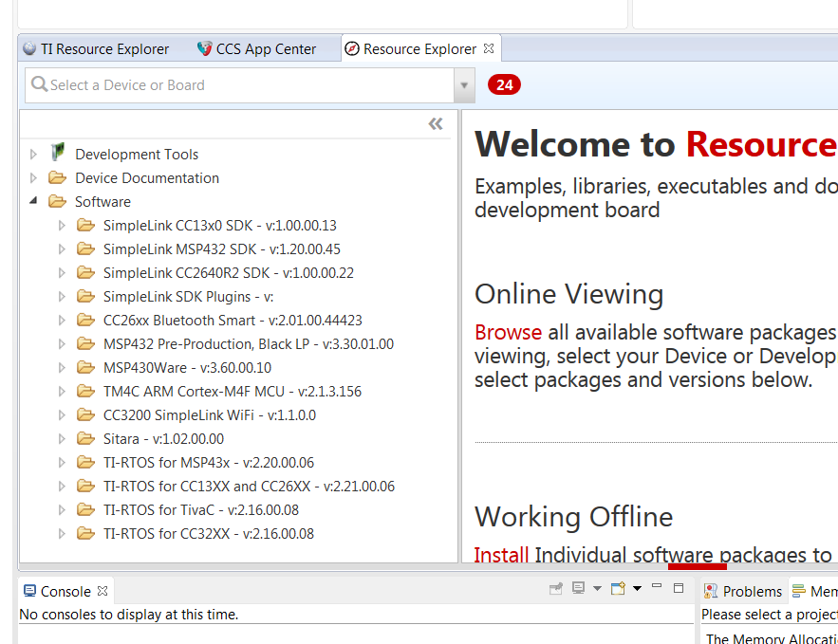Maximize the Console panel
Viewport: 838px width, 644px height.
click(679, 588)
